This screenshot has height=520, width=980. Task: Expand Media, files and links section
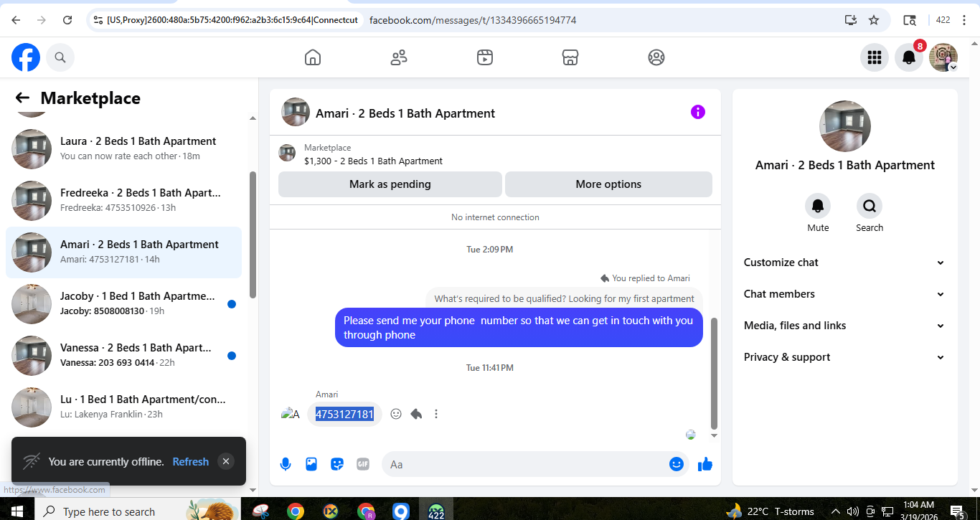click(x=844, y=326)
